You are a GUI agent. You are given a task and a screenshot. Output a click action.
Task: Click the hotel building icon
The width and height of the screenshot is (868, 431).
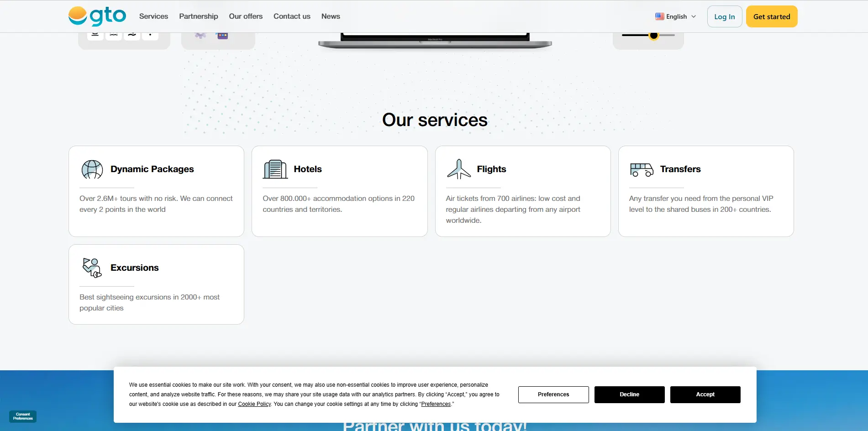tap(275, 169)
